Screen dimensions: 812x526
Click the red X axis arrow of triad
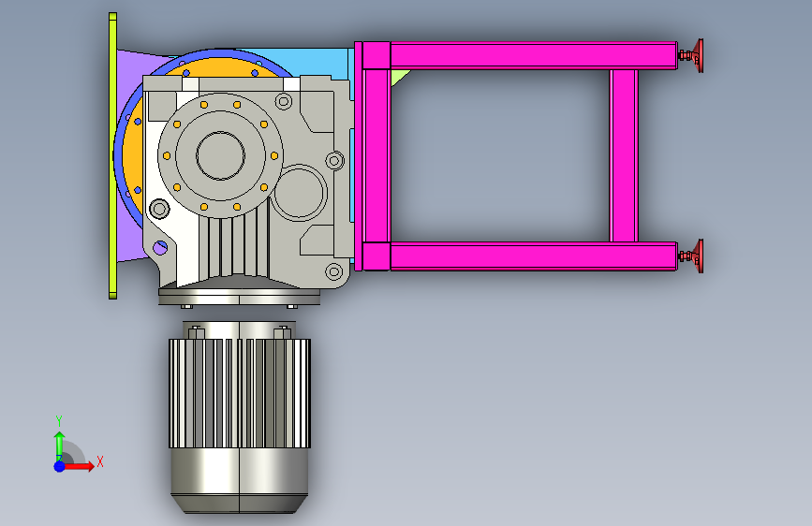pos(80,466)
